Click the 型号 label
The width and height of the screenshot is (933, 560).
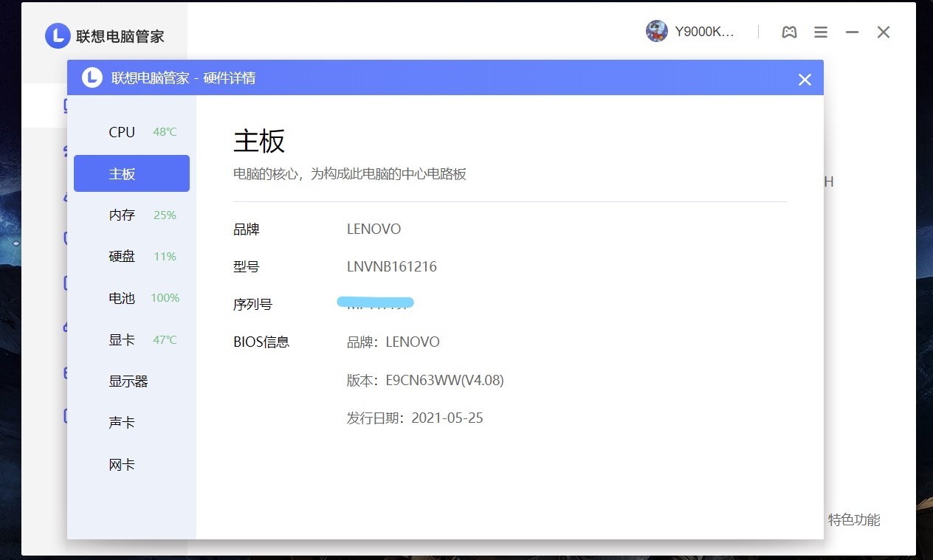click(x=247, y=266)
